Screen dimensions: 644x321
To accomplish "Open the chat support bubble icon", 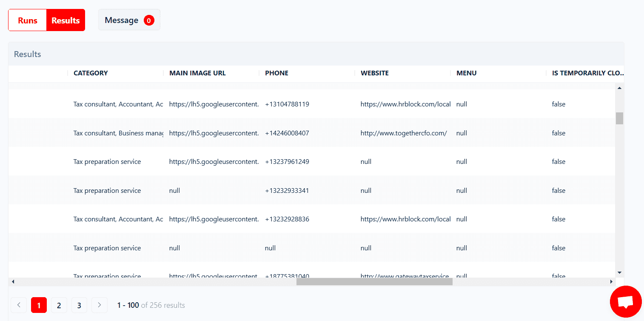I will point(625,302).
